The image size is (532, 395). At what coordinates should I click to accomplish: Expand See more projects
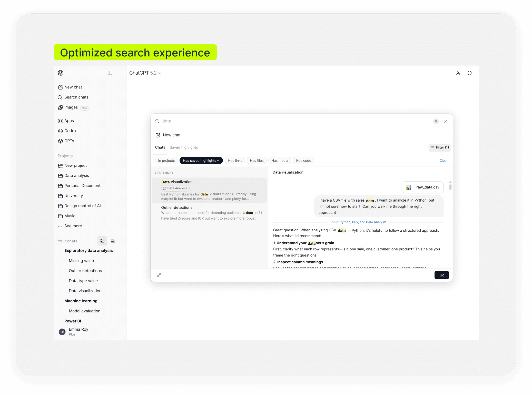[73, 226]
